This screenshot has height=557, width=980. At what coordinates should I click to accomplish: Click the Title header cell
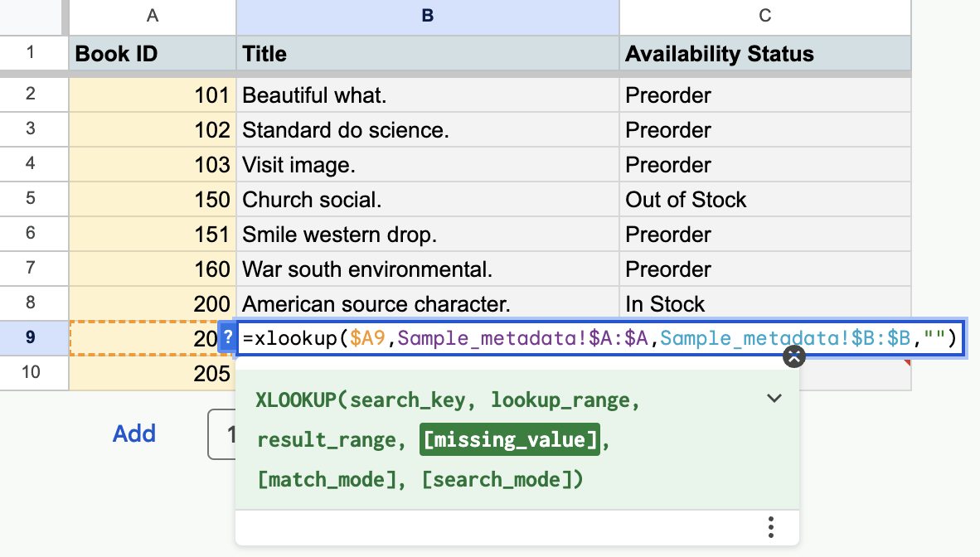pos(427,55)
